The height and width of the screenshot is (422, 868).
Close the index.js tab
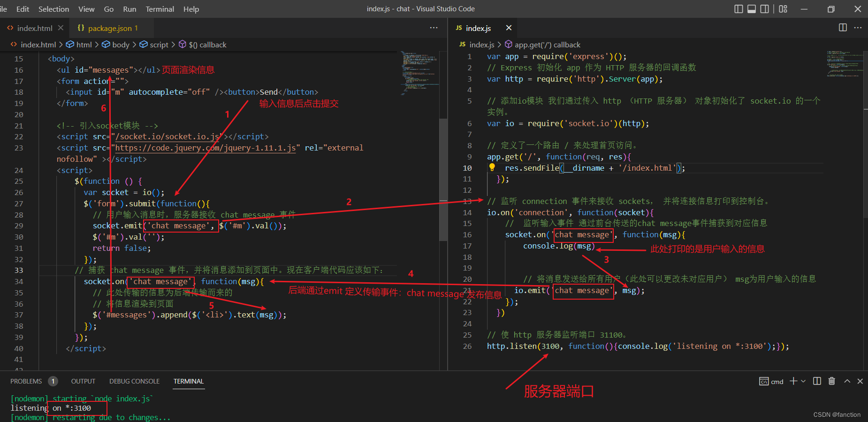point(509,28)
